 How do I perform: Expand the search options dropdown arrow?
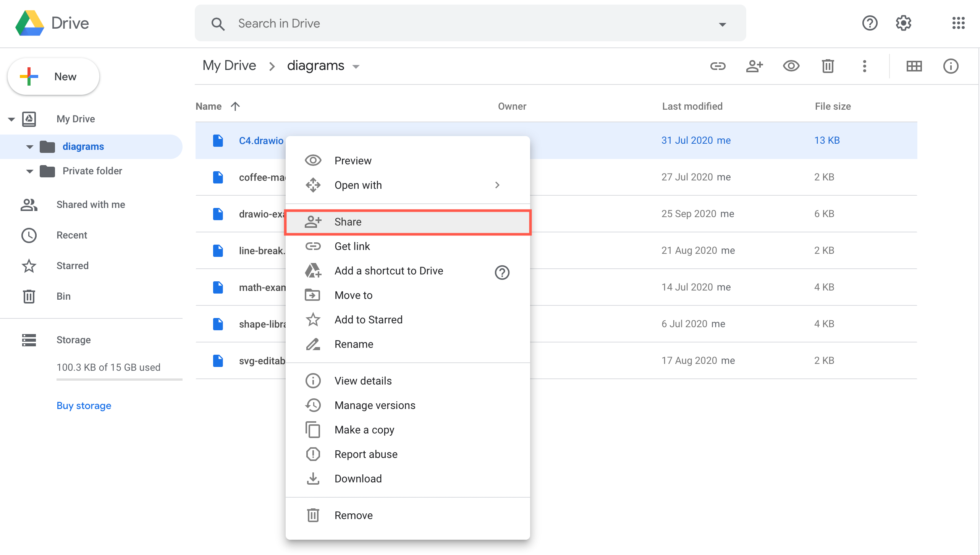[x=723, y=24]
